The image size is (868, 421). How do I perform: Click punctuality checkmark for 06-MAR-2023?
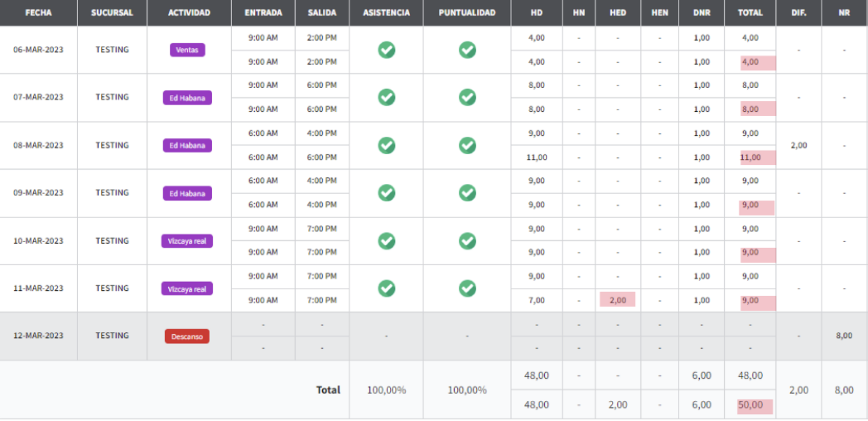tap(467, 50)
